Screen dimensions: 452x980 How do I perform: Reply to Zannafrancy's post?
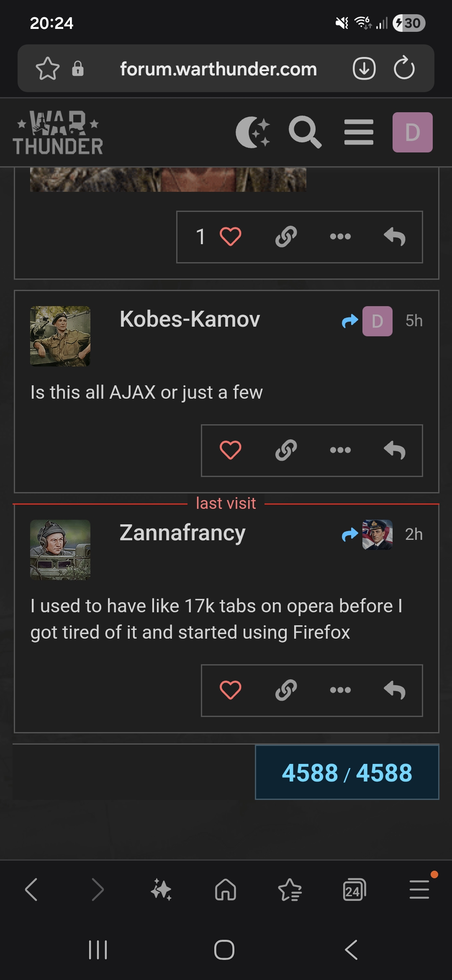[395, 691]
